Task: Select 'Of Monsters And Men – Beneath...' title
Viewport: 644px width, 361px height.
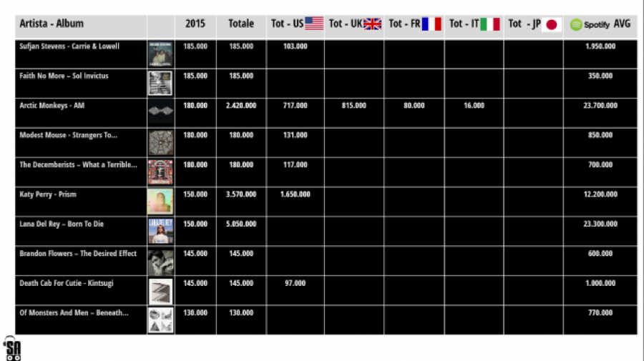Action: pyautogui.click(x=74, y=312)
